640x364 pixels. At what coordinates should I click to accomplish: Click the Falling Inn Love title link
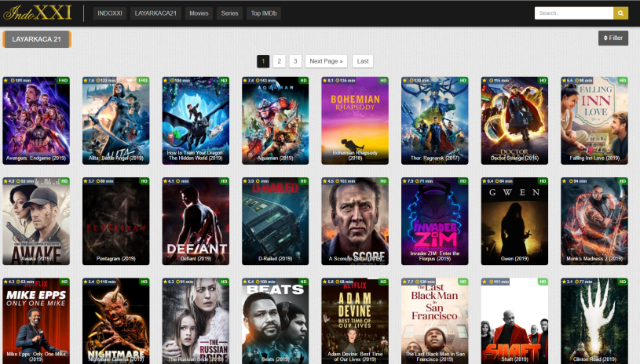click(594, 158)
